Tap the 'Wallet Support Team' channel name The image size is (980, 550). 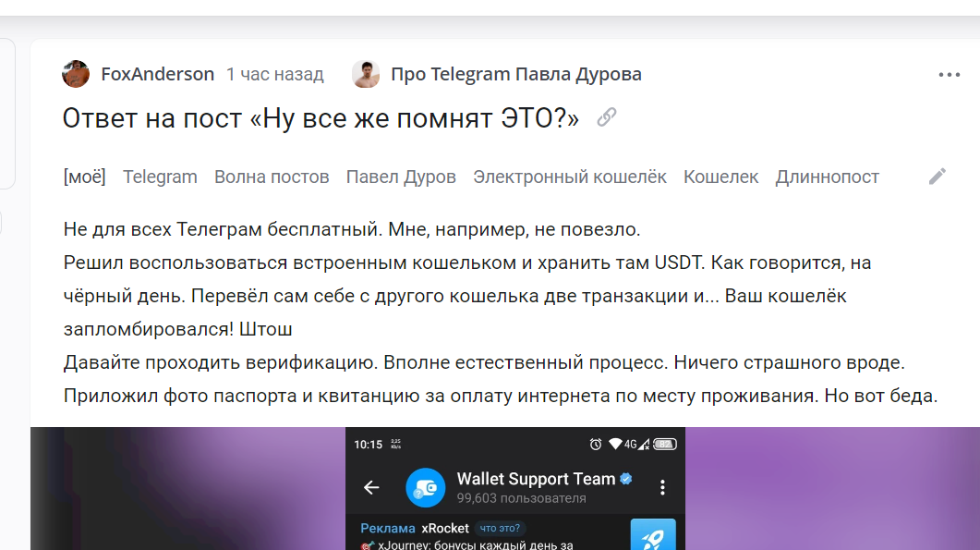(537, 479)
